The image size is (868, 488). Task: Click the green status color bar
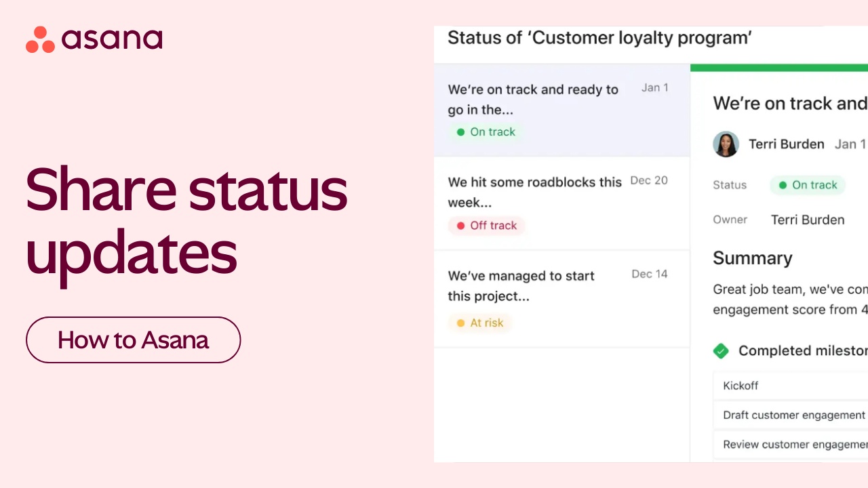(x=778, y=68)
